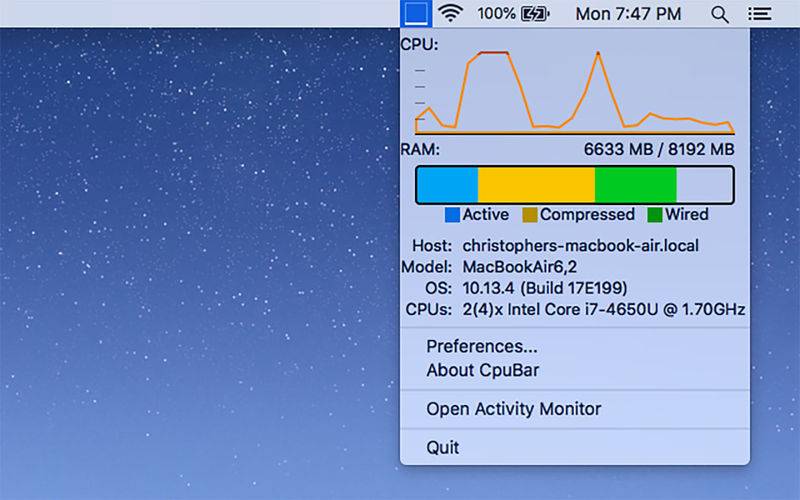Click the free grey portion of RAM bar
This screenshot has width=800, height=500.
[x=704, y=185]
